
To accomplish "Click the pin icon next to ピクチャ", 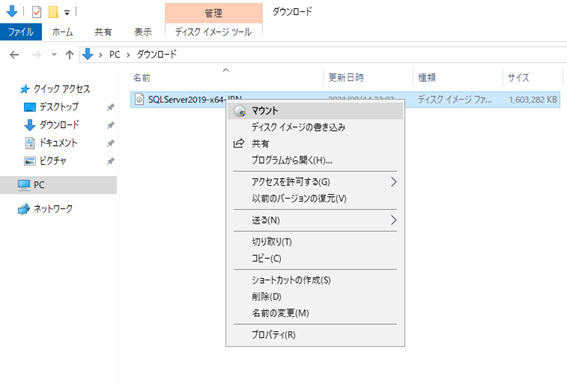I will (x=110, y=161).
